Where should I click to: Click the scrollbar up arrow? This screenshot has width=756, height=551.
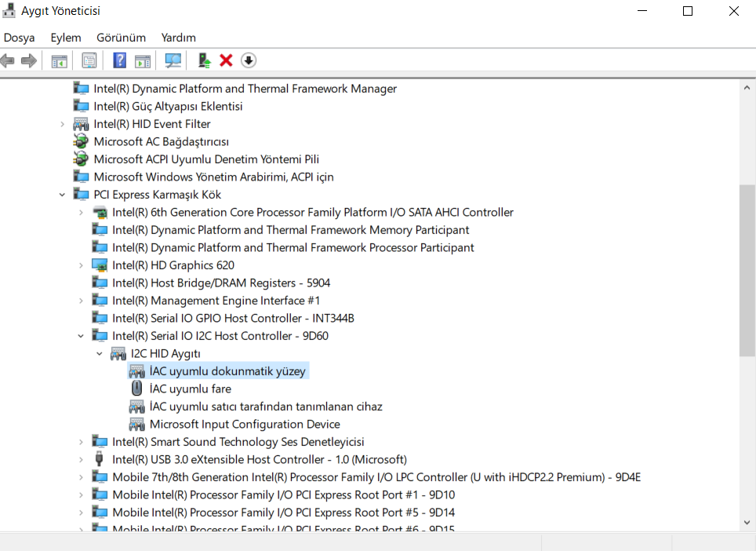coord(747,88)
